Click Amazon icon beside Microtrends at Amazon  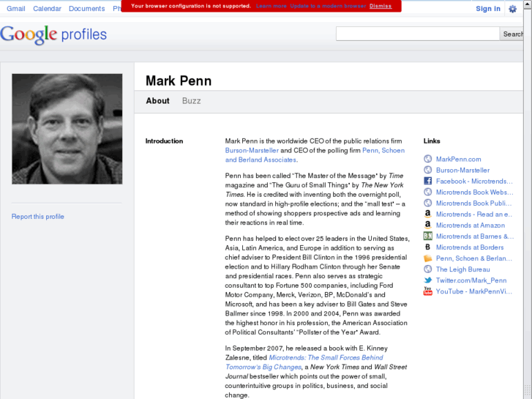point(428,225)
